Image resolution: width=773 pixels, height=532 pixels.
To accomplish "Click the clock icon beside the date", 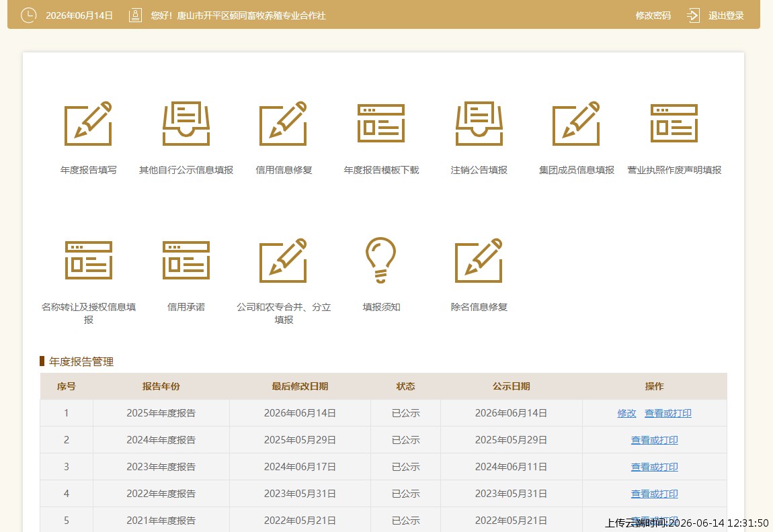I will [29, 15].
